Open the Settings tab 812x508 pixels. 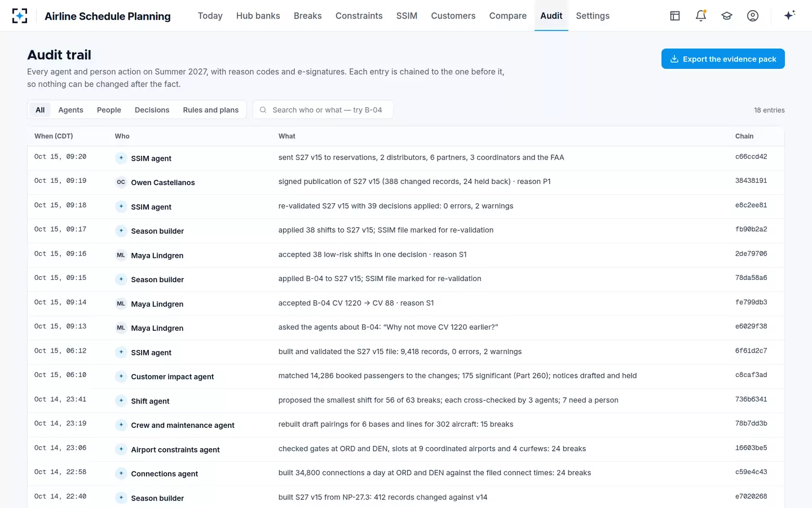[x=593, y=16]
